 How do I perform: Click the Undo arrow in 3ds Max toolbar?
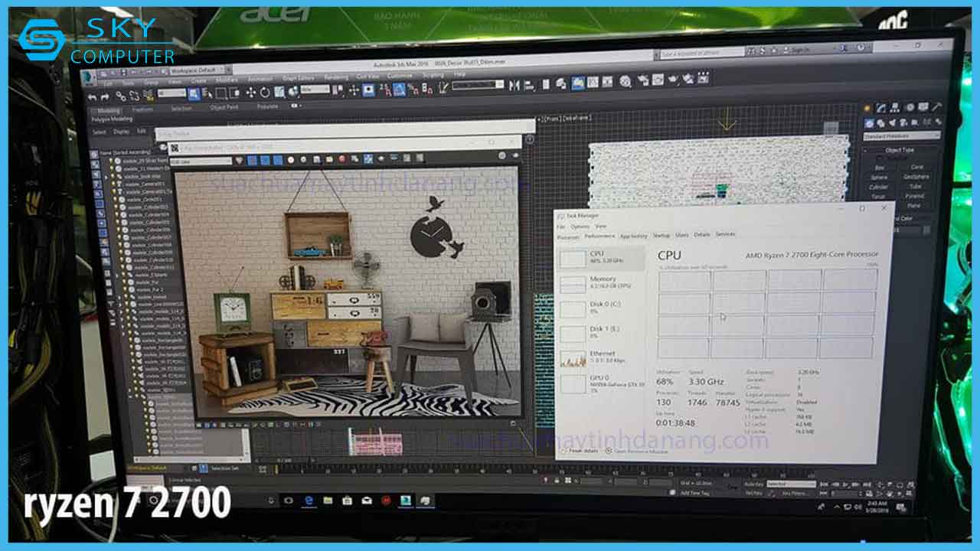92,97
